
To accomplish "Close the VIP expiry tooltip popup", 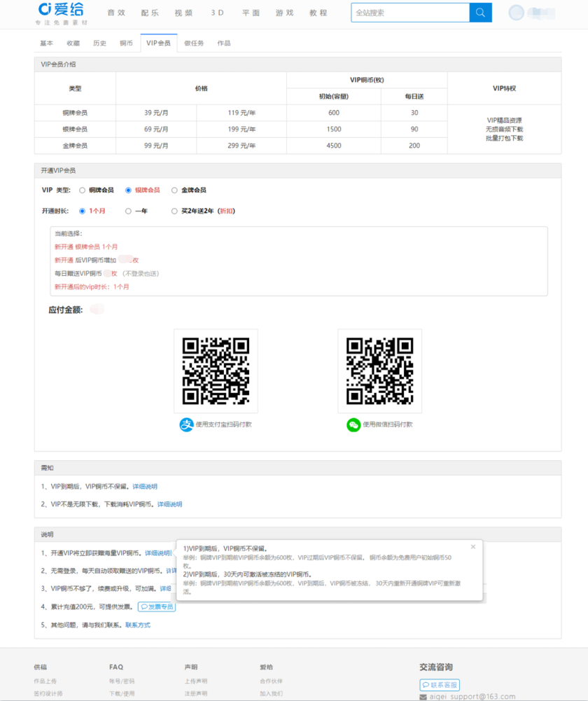I will 473,547.
